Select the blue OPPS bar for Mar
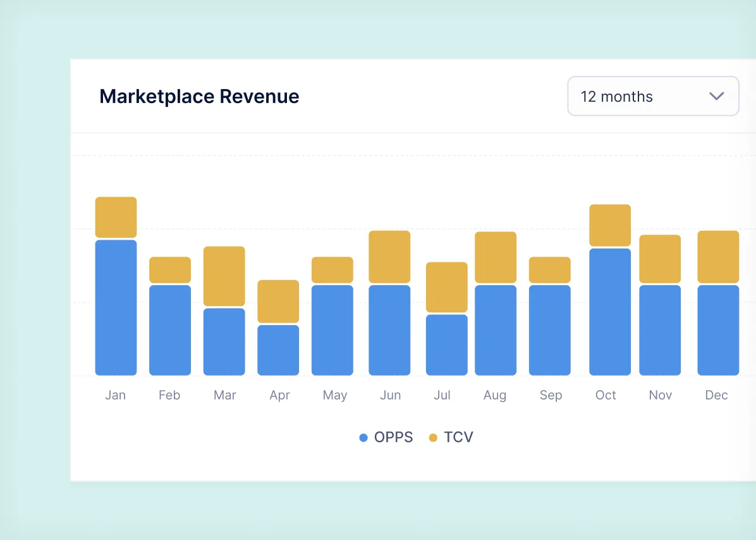The width and height of the screenshot is (756, 540). (x=224, y=342)
